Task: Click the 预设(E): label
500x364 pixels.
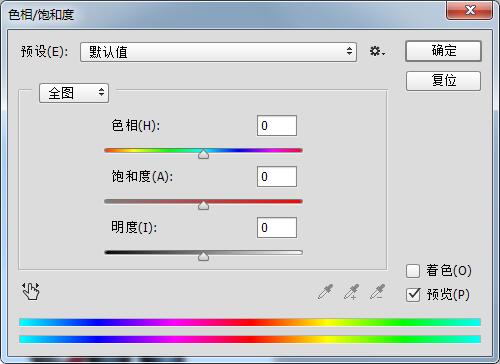Action: [44, 52]
